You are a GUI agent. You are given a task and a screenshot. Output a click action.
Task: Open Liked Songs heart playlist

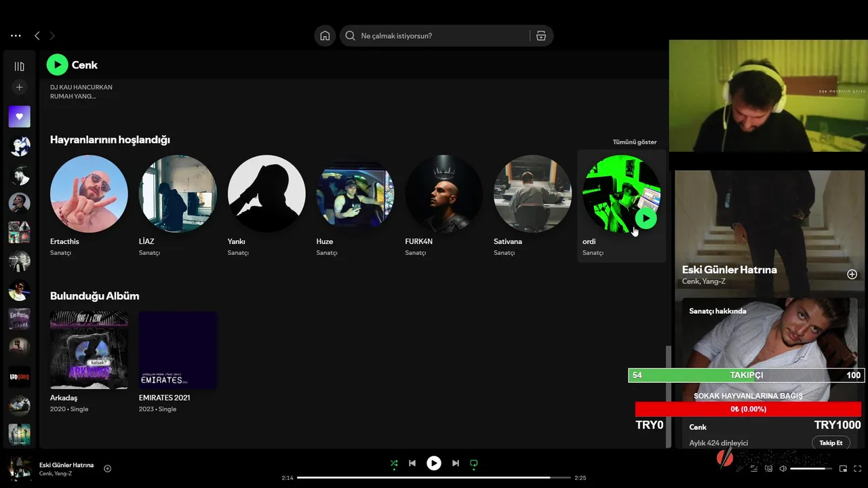tap(19, 117)
